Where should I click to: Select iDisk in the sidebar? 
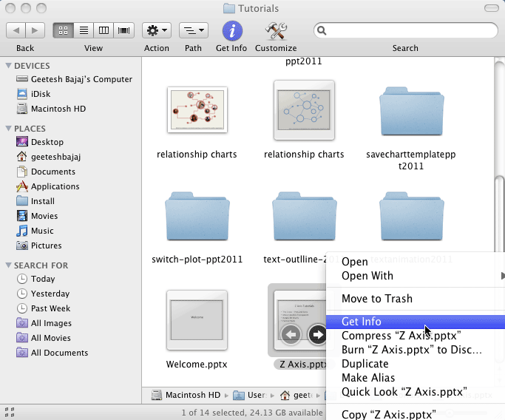point(33,94)
